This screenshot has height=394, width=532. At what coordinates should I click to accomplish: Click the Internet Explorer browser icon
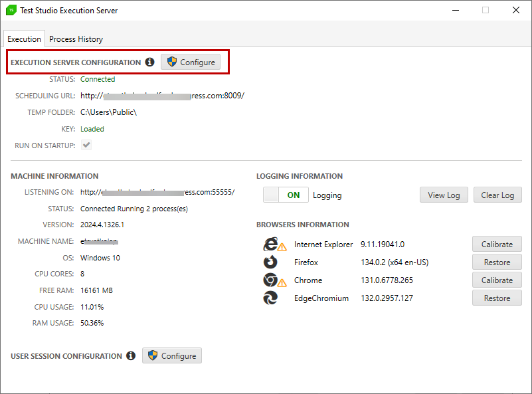[x=271, y=244]
